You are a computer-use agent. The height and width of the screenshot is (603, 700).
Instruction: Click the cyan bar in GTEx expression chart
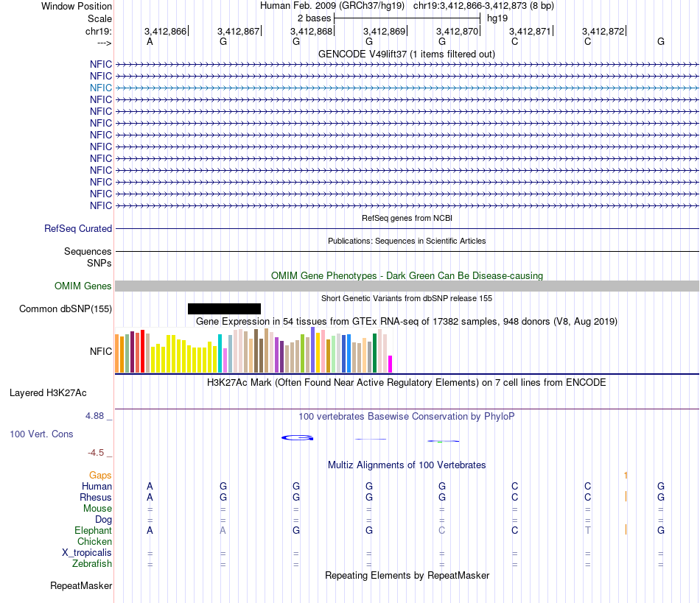(220, 353)
